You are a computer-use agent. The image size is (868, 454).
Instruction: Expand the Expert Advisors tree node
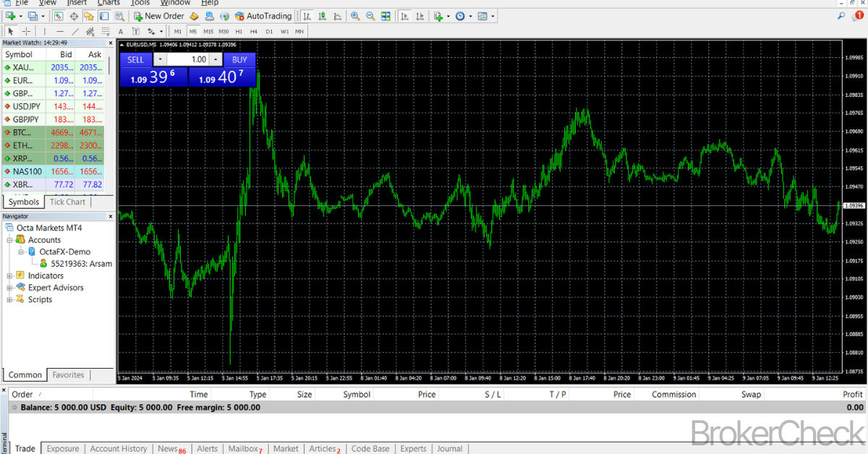click(9, 288)
